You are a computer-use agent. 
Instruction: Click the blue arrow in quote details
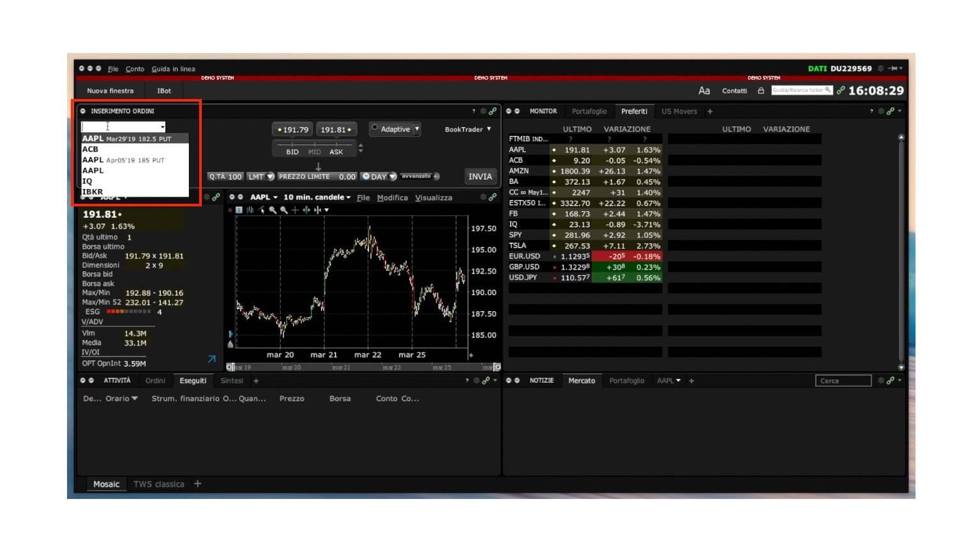212,359
